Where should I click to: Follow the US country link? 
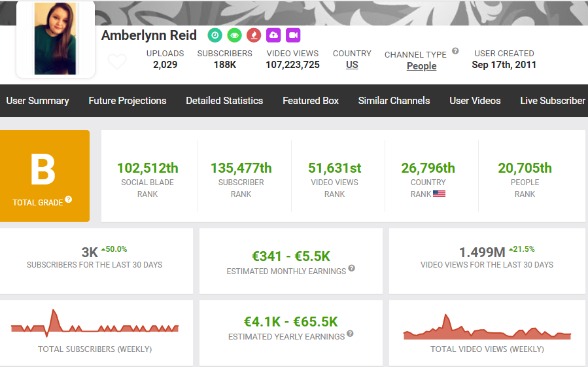352,65
